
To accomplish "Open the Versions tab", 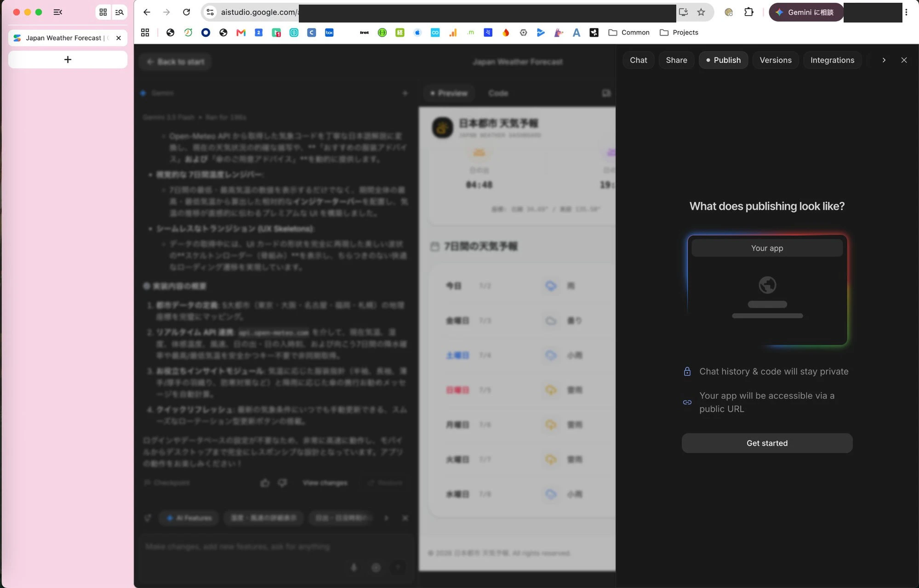I will 776,60.
